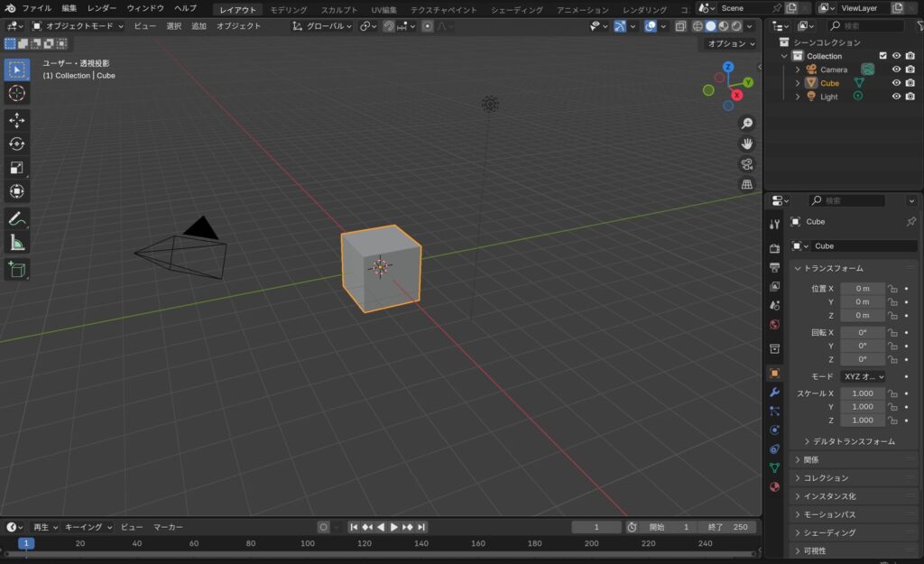Open the Modifiers properties tab
The width and height of the screenshot is (924, 564).
(775, 392)
